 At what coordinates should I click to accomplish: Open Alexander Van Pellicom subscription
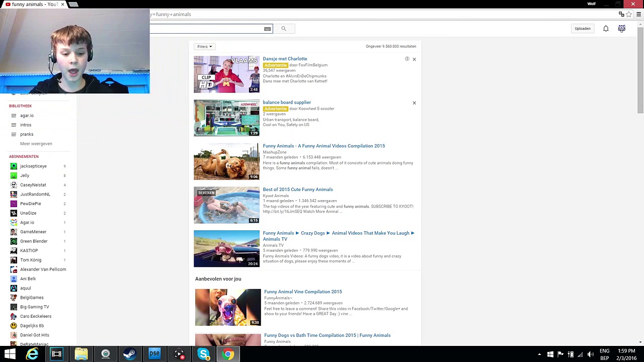tap(43, 269)
